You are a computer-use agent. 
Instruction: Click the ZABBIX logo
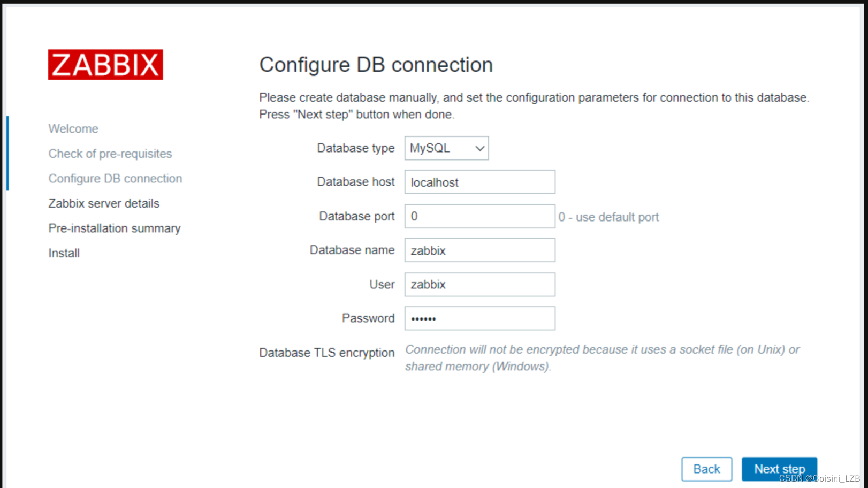pos(105,65)
